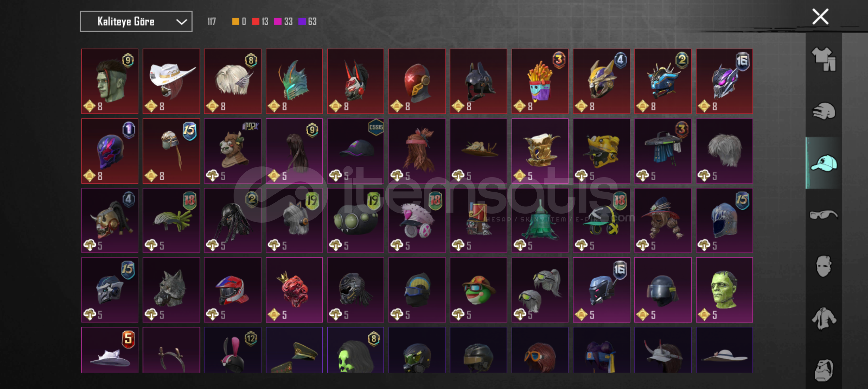This screenshot has width=868, height=389.
Task: Select the frog with orange hat item
Action: (478, 290)
